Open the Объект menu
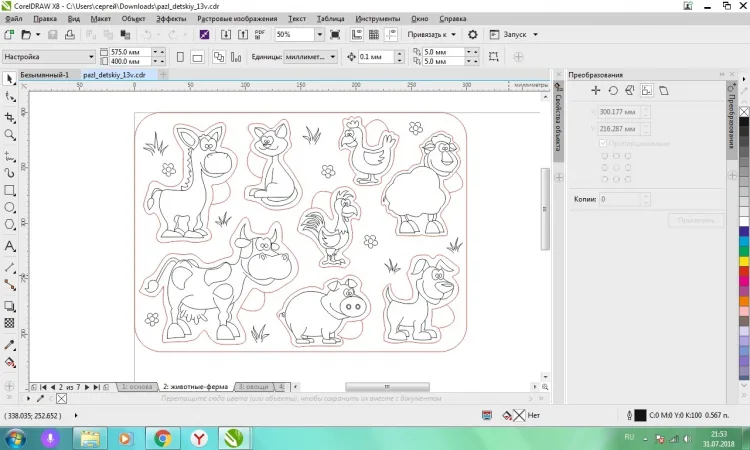 [133, 19]
